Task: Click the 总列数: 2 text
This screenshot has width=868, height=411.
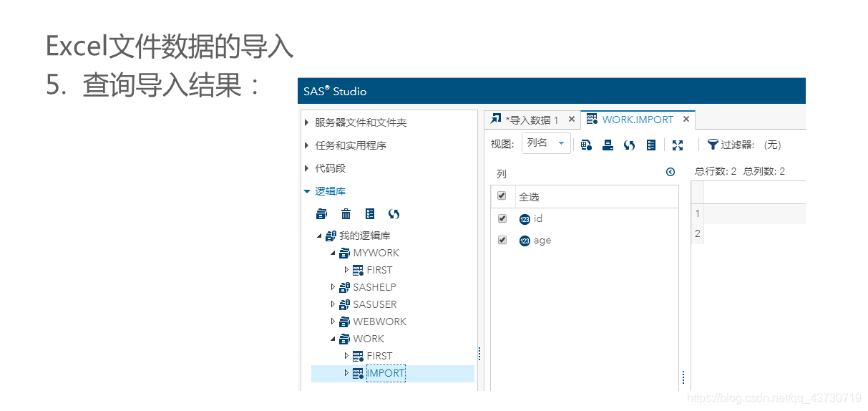Action: point(764,172)
